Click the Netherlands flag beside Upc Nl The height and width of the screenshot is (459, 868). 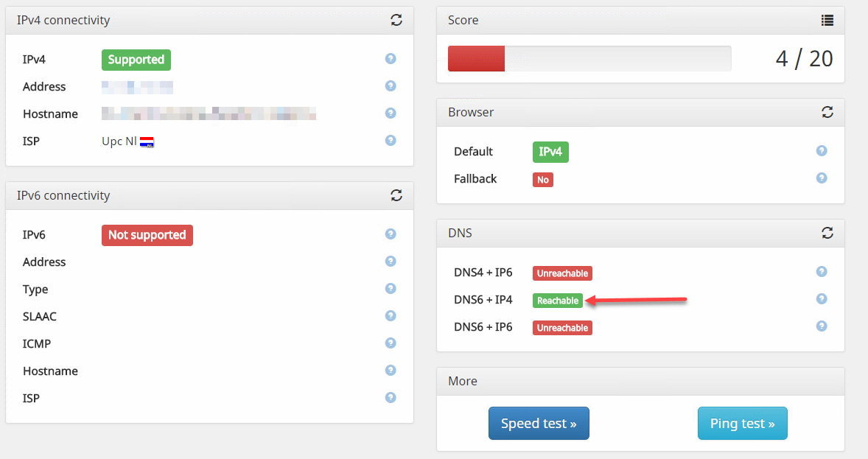(147, 141)
